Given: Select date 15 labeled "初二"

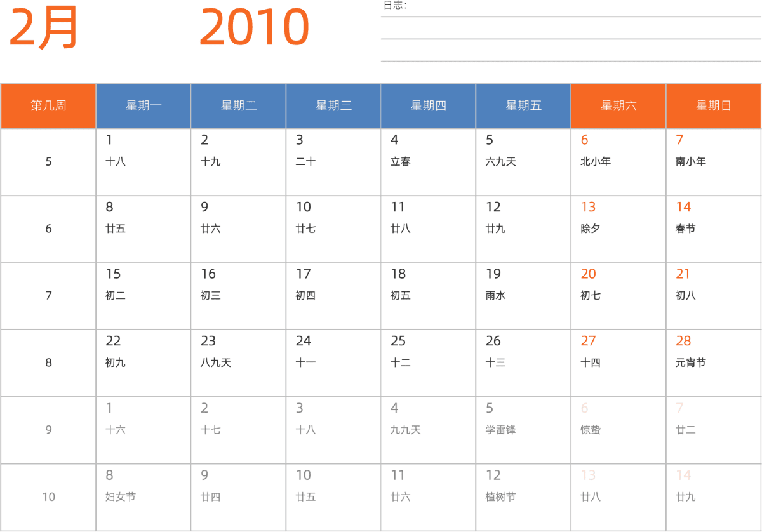Looking at the screenshot, I should pyautogui.click(x=144, y=296).
